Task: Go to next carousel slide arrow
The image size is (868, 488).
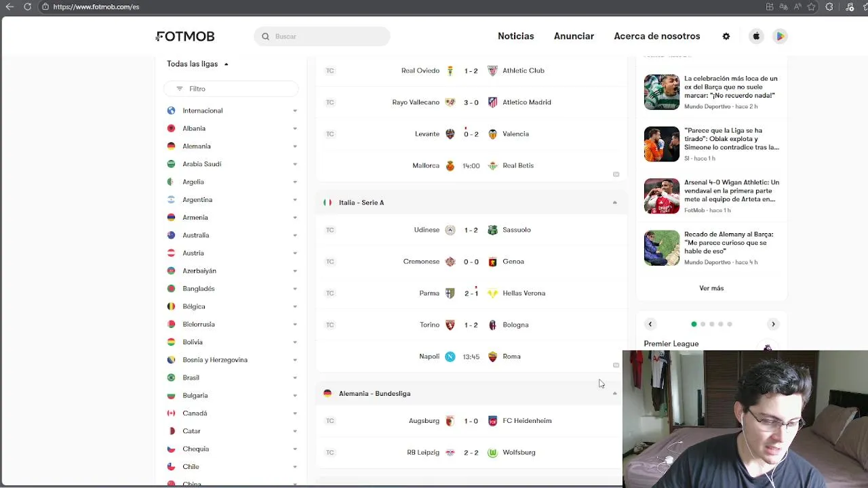Action: [x=773, y=324]
